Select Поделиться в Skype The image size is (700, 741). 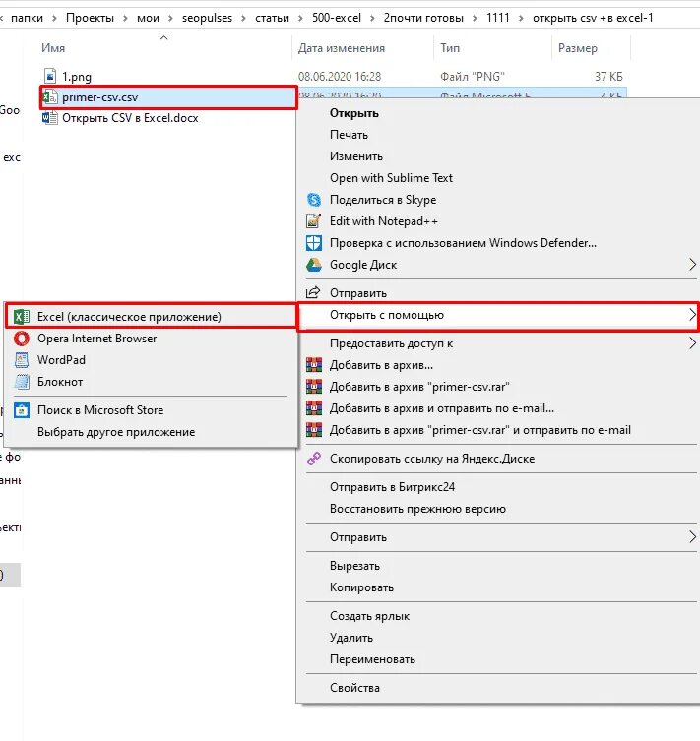[x=383, y=200]
